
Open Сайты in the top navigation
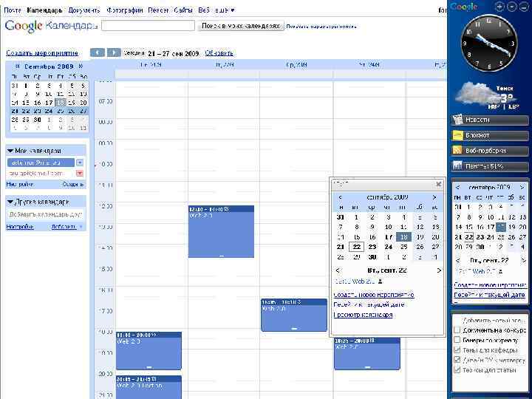[x=183, y=10]
